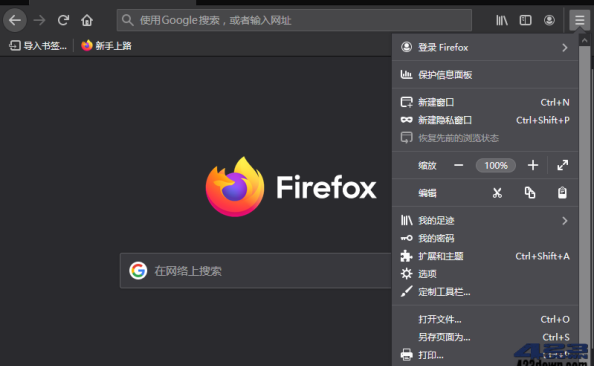This screenshot has width=594, height=366.
Task: Choose 定制工具栏... menu item
Action: tap(485, 292)
